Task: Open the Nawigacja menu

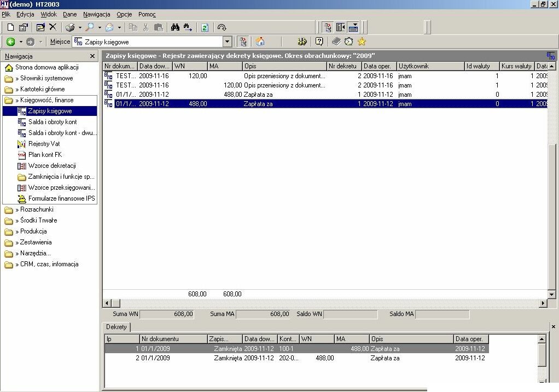Action: pos(97,14)
